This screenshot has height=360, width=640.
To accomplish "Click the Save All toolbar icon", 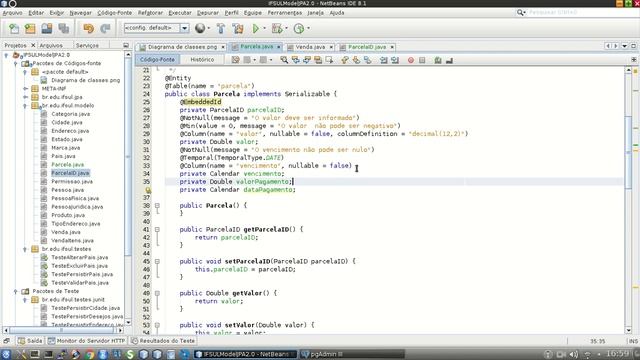I will click(x=64, y=28).
